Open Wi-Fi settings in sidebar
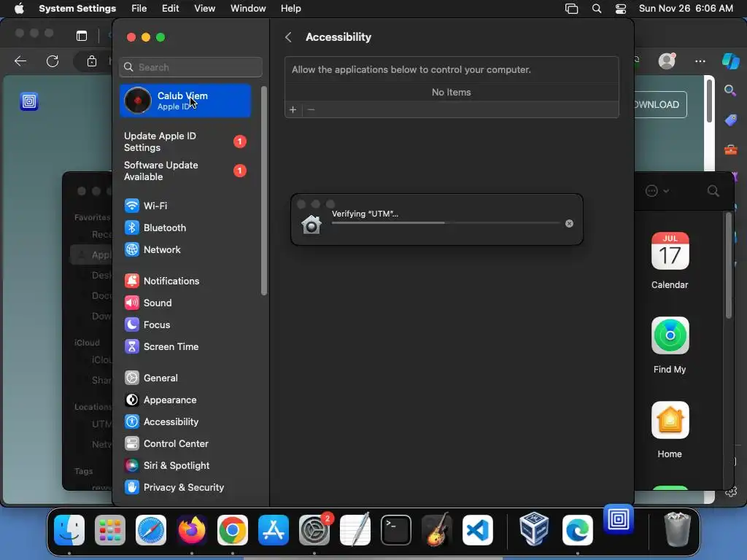747x560 pixels. (146, 206)
